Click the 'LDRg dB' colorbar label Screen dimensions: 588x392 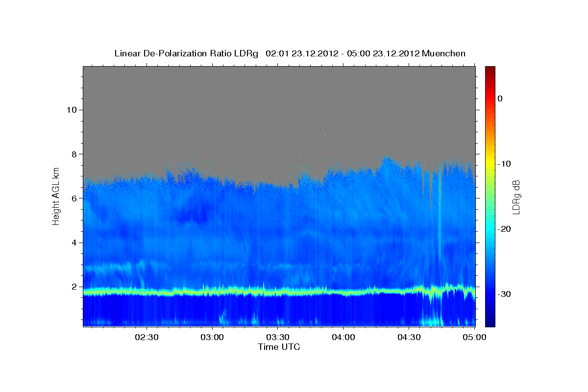pyautogui.click(x=515, y=196)
